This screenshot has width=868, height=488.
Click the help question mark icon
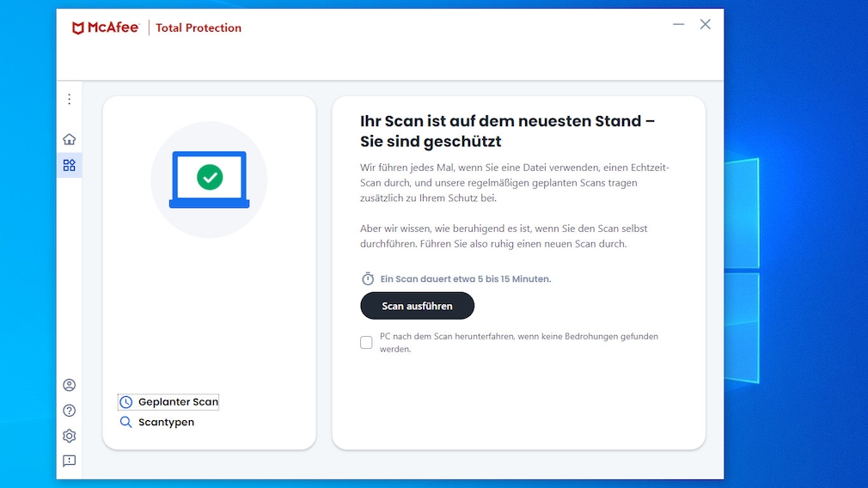tap(70, 411)
